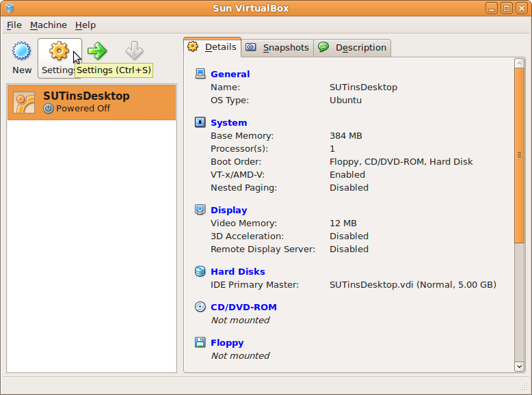The height and width of the screenshot is (395, 532).
Task: Click the Nested Paging Disabled value
Action: pyautogui.click(x=349, y=187)
